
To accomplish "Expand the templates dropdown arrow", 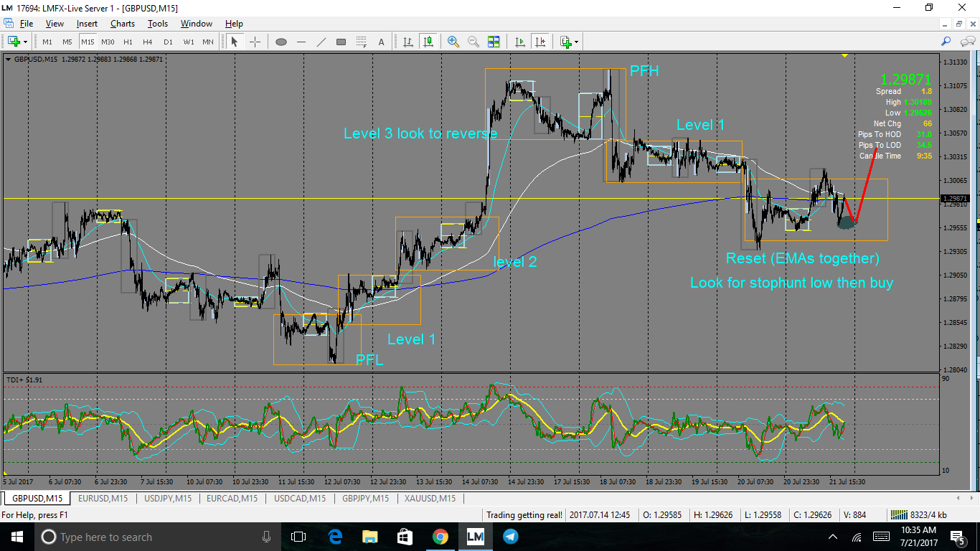I will click(x=577, y=42).
